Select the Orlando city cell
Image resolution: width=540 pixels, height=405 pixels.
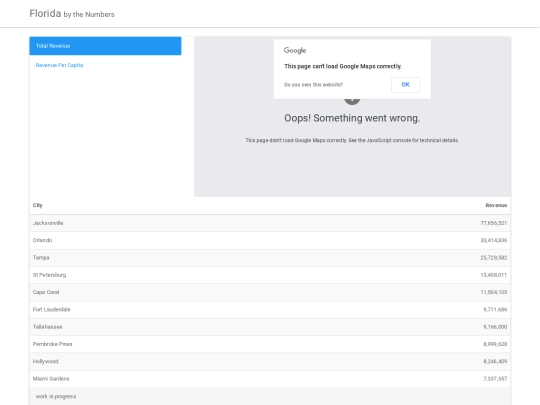42,240
